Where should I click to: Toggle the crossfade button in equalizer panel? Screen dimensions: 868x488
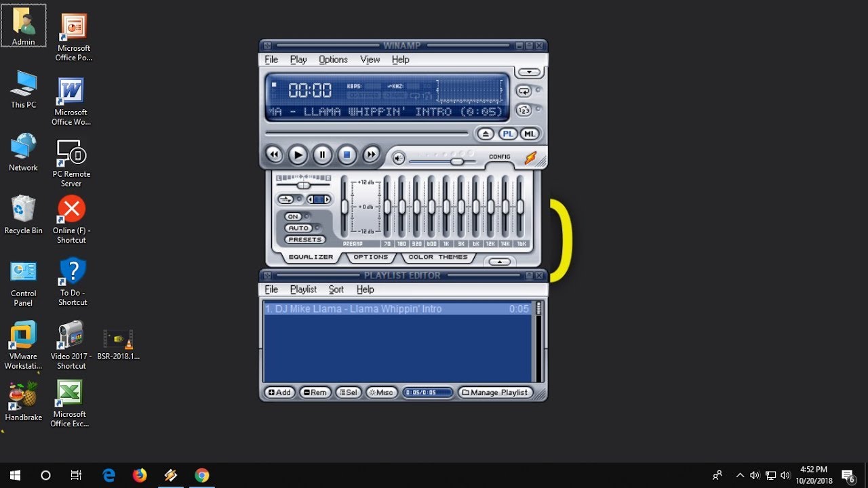285,199
